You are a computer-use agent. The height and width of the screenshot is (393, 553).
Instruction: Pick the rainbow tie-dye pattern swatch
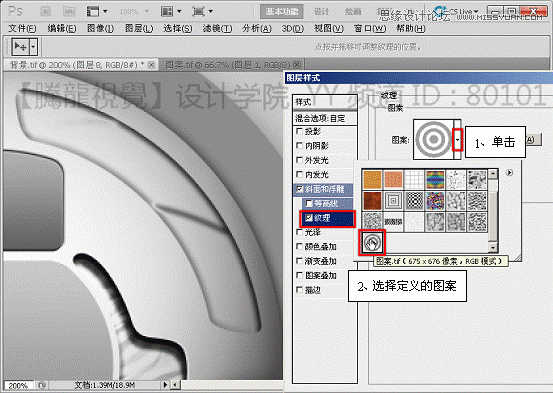point(435,180)
